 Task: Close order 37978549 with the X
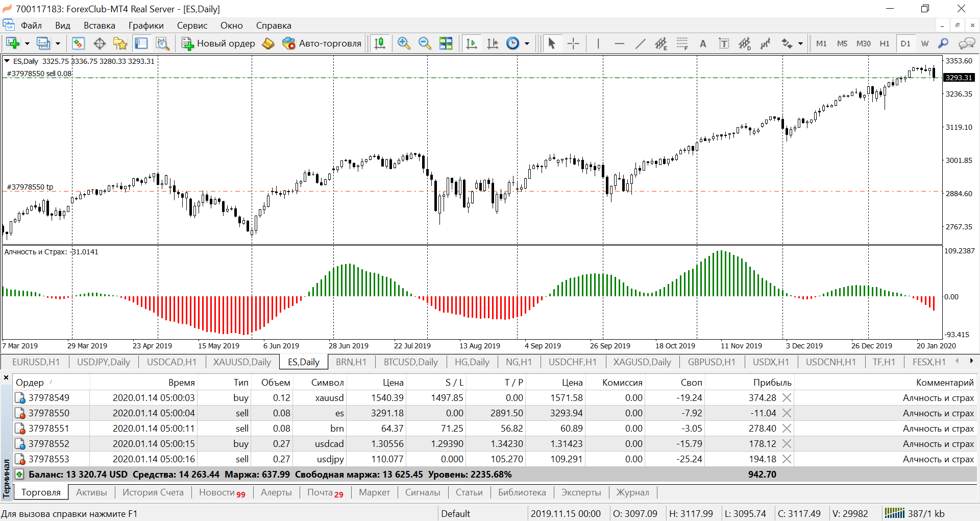(787, 398)
